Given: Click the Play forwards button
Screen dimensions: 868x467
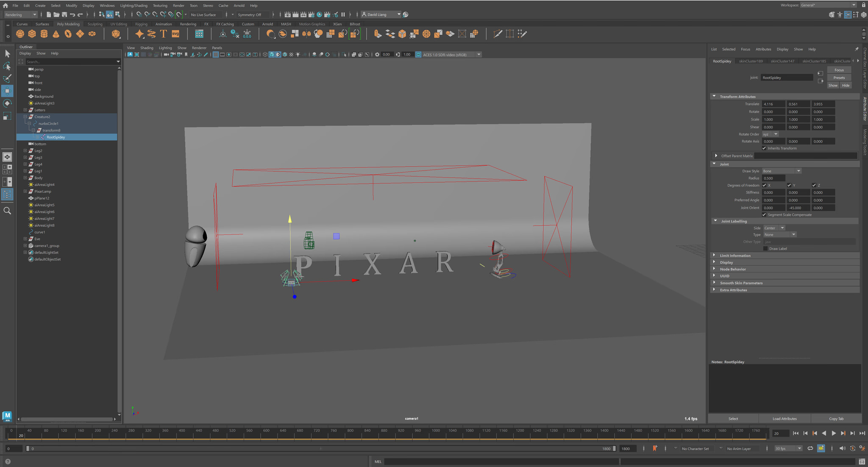Looking at the screenshot, I should 833,433.
